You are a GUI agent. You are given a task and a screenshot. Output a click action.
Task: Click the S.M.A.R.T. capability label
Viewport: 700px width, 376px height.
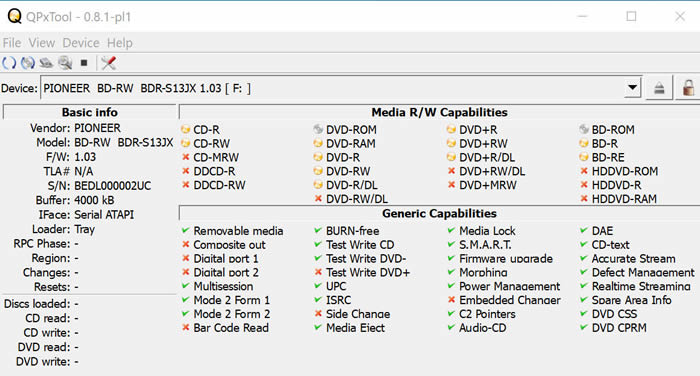click(x=485, y=245)
